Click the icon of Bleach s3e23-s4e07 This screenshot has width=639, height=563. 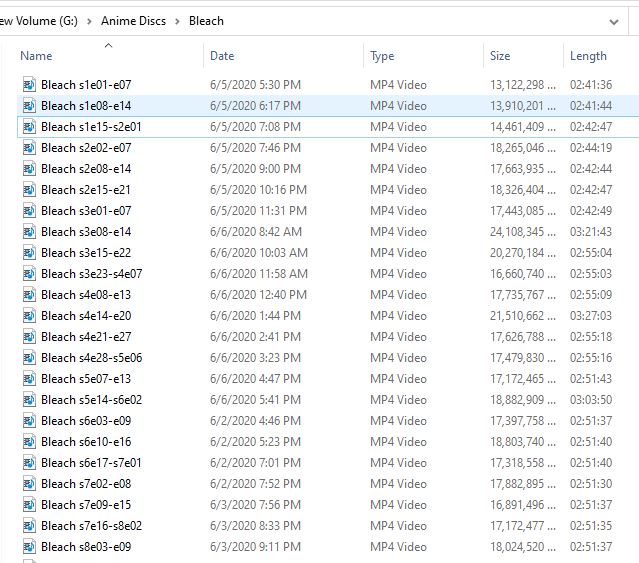click(29, 274)
